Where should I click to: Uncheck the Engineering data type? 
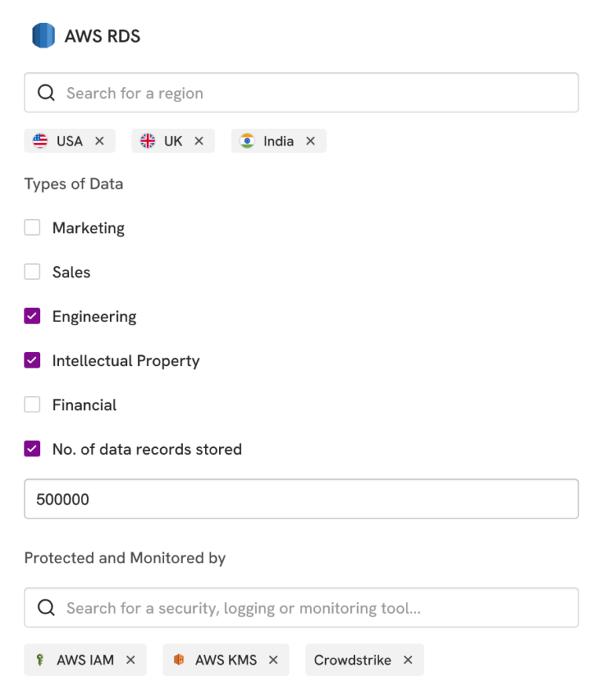click(x=32, y=316)
